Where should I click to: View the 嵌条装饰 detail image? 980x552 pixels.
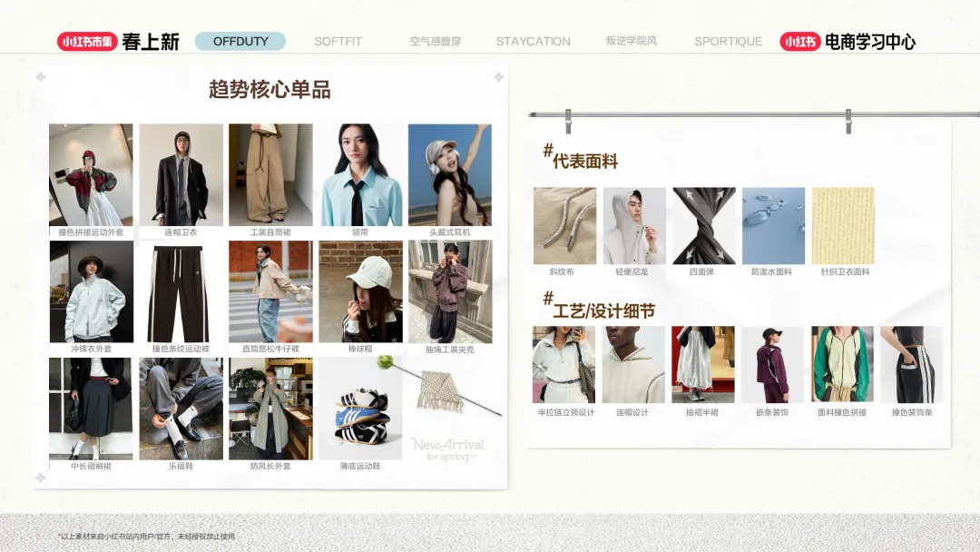pyautogui.click(x=772, y=364)
